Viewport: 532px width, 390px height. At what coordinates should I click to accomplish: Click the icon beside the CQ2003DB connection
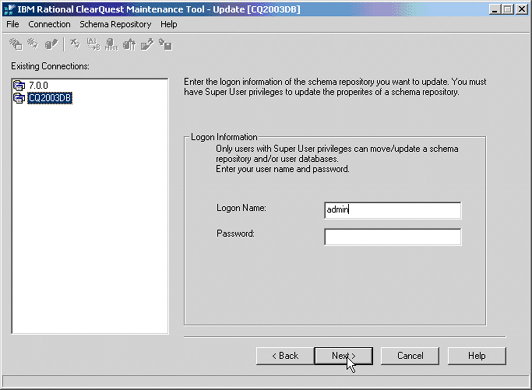[19, 98]
